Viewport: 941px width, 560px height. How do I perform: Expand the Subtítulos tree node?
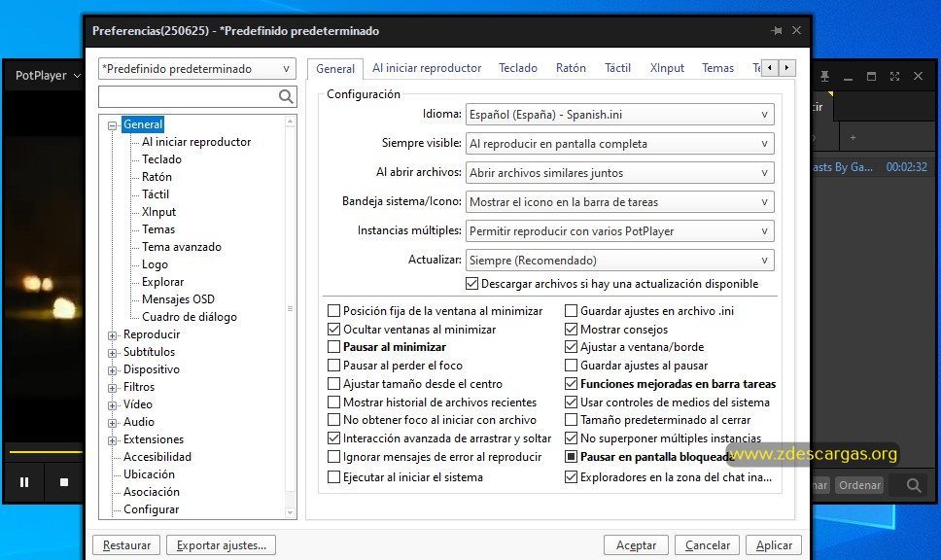point(112,353)
